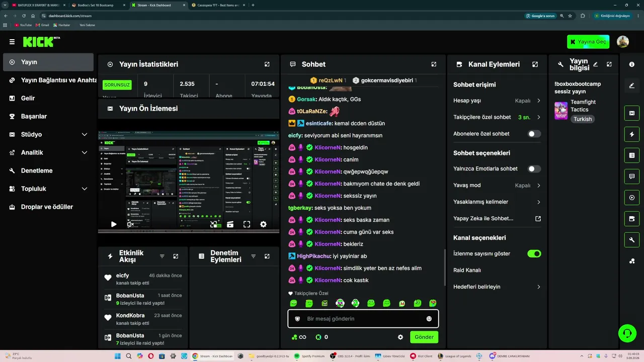644x362 pixels.
Task: Expand the Denetim Eylemleri panel
Action: 267,256
